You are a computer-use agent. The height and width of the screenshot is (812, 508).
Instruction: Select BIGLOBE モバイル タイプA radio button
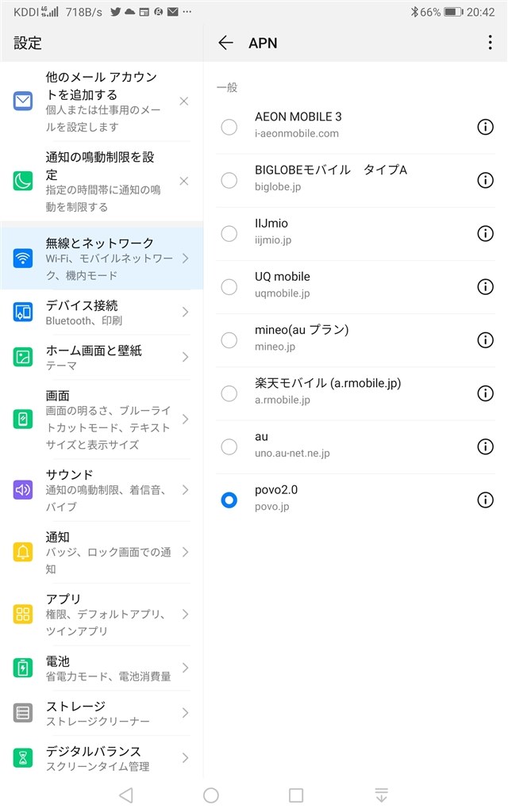[229, 180]
